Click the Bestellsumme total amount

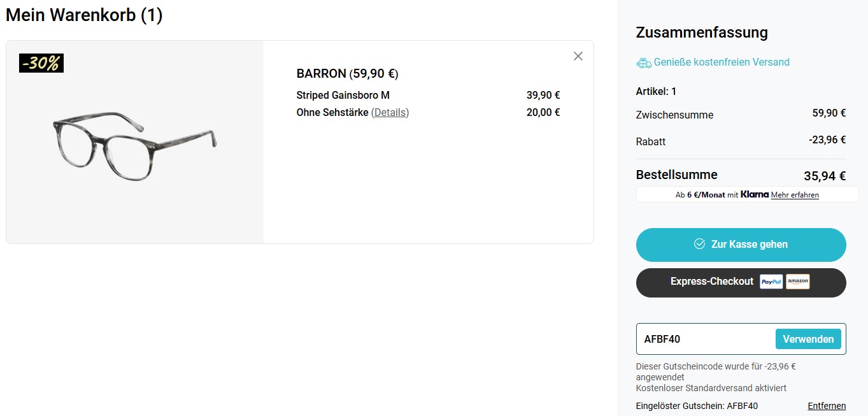click(x=825, y=176)
